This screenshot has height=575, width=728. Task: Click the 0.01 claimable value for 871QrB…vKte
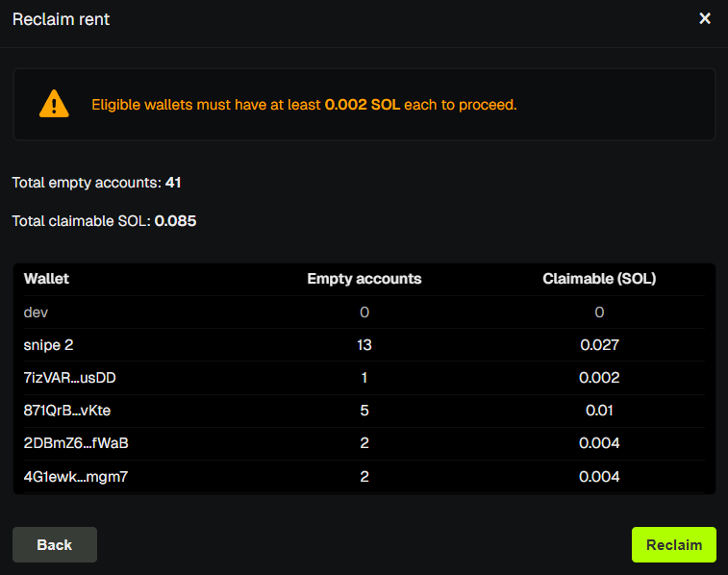point(599,411)
